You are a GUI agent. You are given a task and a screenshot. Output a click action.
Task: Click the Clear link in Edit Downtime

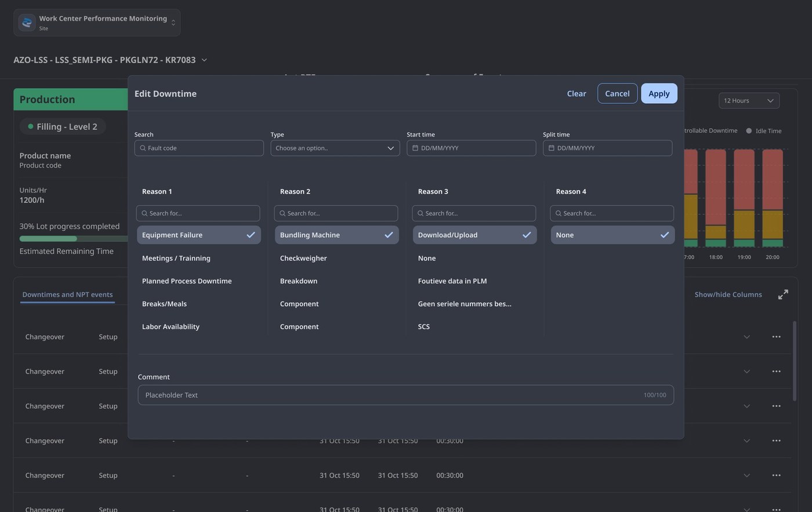click(577, 93)
